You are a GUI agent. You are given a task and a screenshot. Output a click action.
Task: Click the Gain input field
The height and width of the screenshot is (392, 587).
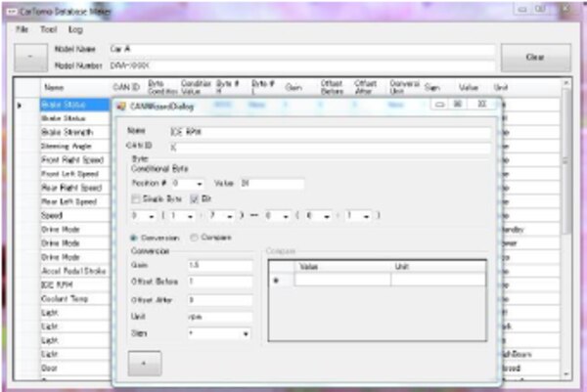[x=220, y=265]
